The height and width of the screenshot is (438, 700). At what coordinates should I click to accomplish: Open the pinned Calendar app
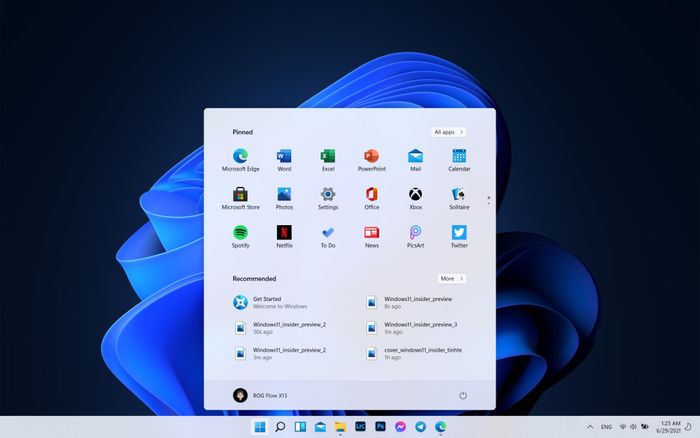point(459,160)
